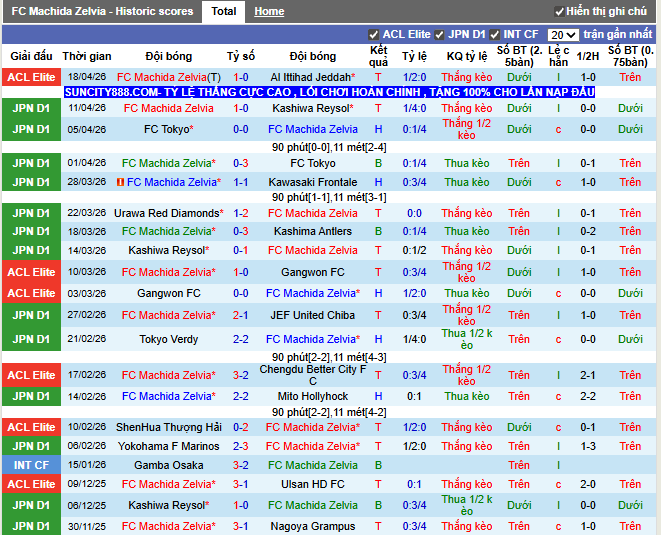Open the recent matches count dropdown

click(x=563, y=35)
